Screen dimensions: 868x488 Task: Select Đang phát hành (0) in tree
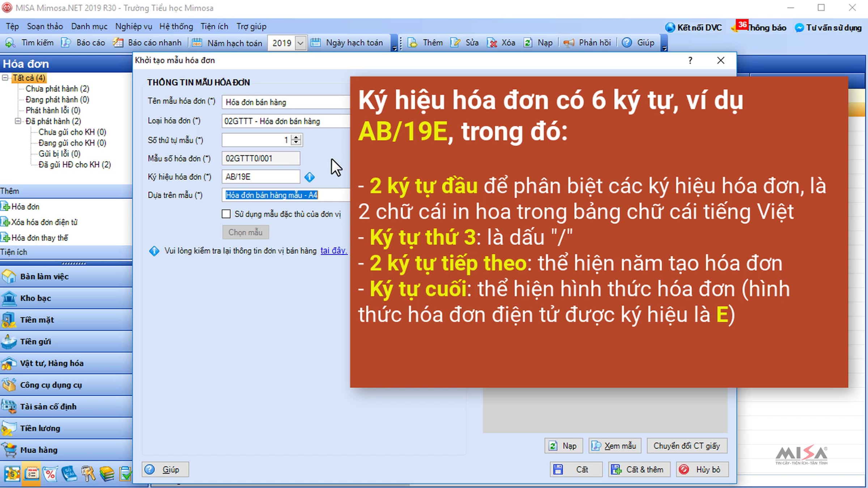[57, 99]
